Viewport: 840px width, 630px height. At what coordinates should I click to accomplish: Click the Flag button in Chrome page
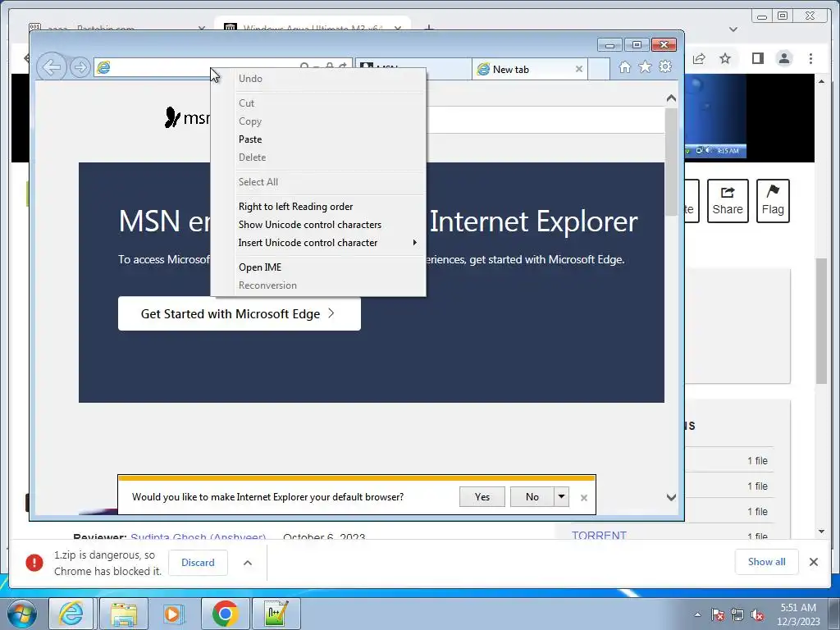tap(773, 201)
